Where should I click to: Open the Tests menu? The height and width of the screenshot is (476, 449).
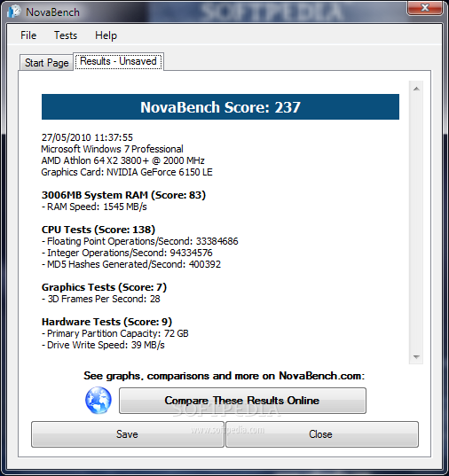[66, 35]
